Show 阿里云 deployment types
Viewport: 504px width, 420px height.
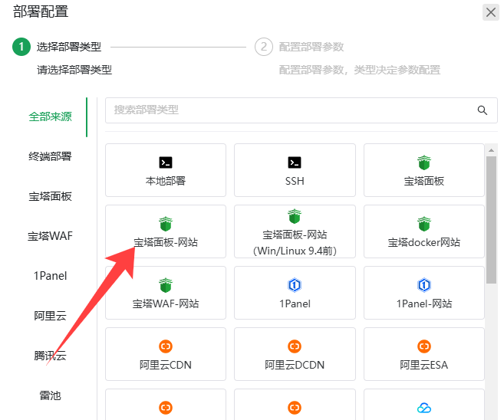(x=51, y=316)
